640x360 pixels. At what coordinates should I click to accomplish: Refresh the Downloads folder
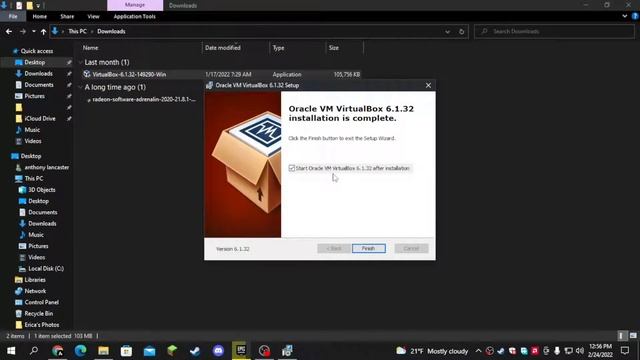click(462, 31)
